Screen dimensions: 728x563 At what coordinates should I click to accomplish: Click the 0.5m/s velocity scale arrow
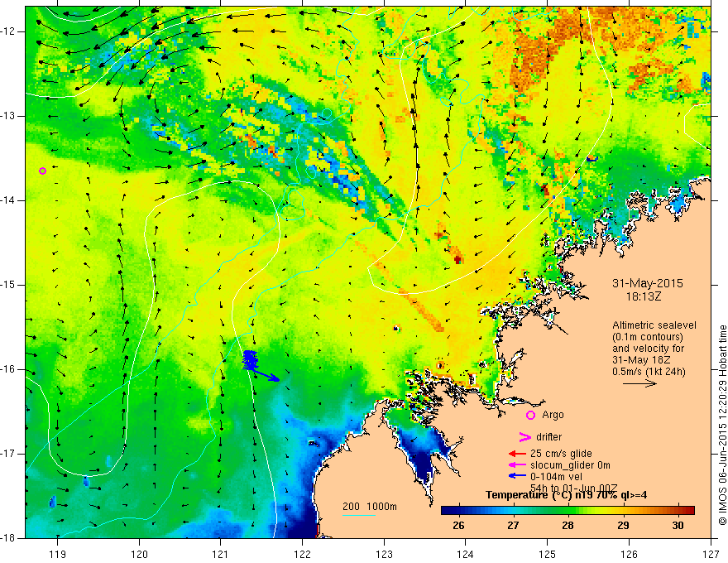pyautogui.click(x=639, y=383)
